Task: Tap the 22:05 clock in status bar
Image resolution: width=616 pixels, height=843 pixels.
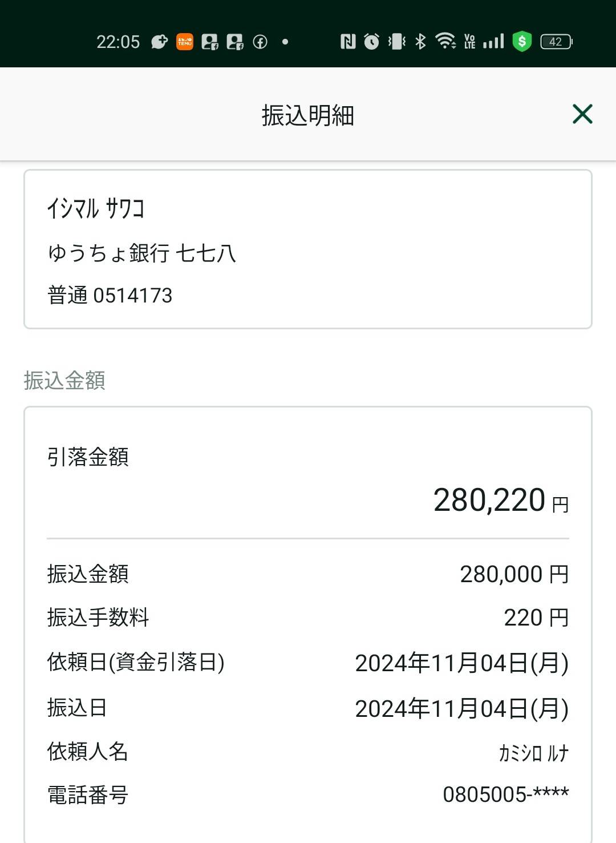Action: point(118,42)
